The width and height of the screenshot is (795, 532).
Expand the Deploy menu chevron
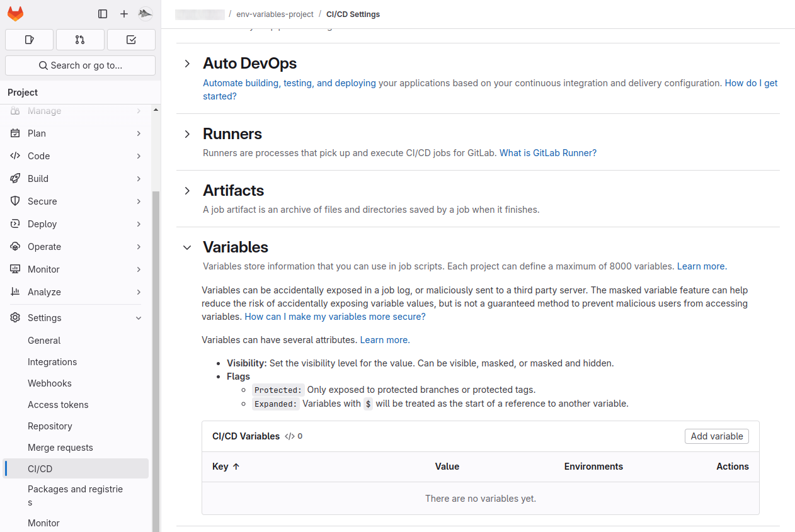[x=139, y=224]
